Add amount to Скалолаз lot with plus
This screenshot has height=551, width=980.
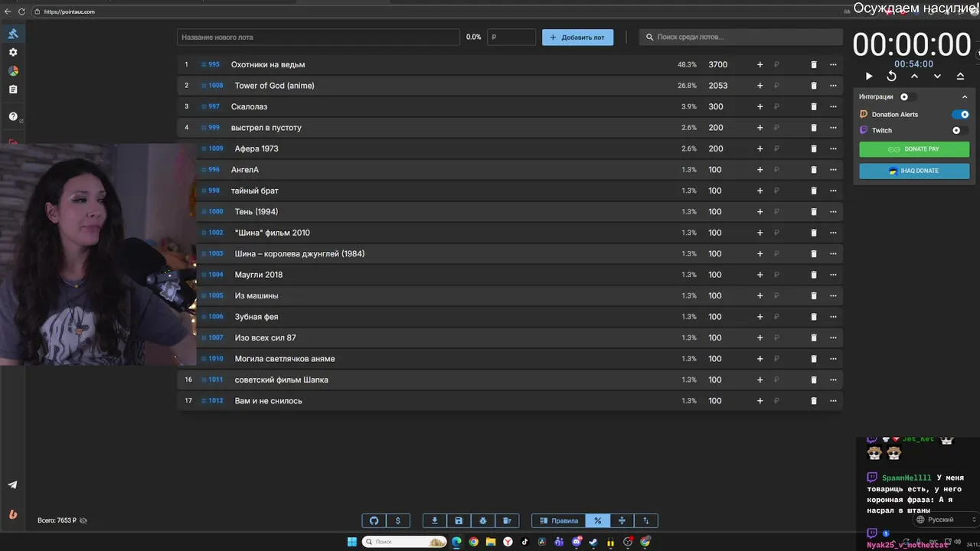coord(760,107)
